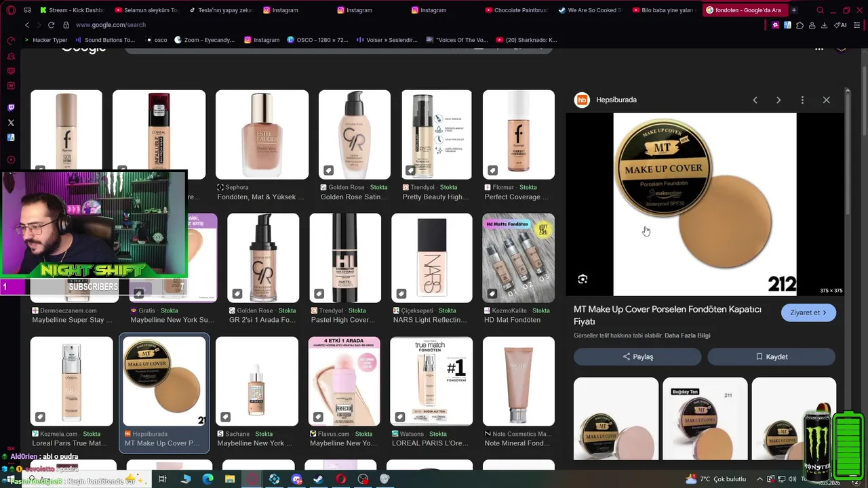
Task: Open Discord from the taskbar
Action: point(296,479)
